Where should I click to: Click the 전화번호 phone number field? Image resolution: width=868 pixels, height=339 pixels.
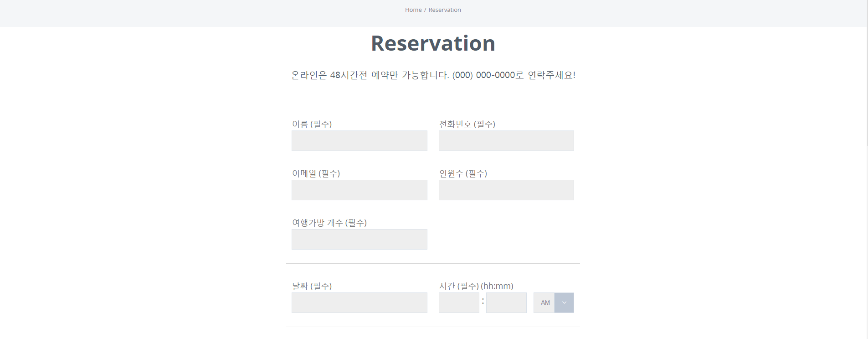click(506, 141)
